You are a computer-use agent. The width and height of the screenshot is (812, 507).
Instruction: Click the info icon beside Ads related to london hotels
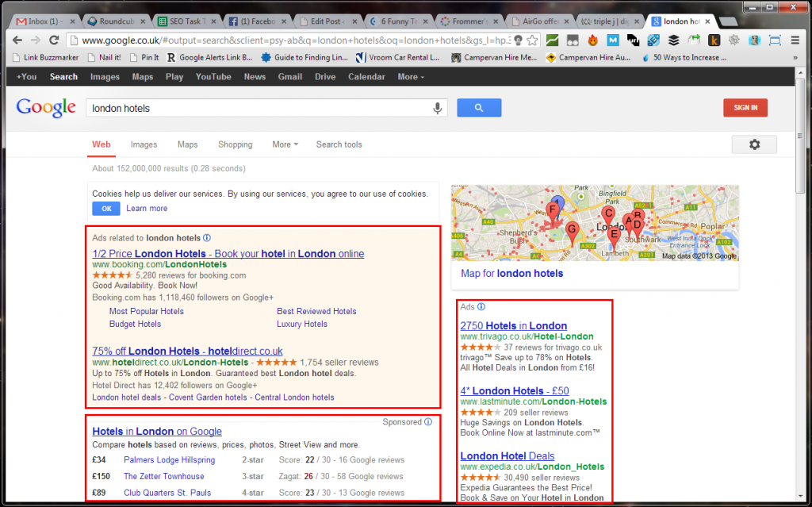tap(207, 238)
